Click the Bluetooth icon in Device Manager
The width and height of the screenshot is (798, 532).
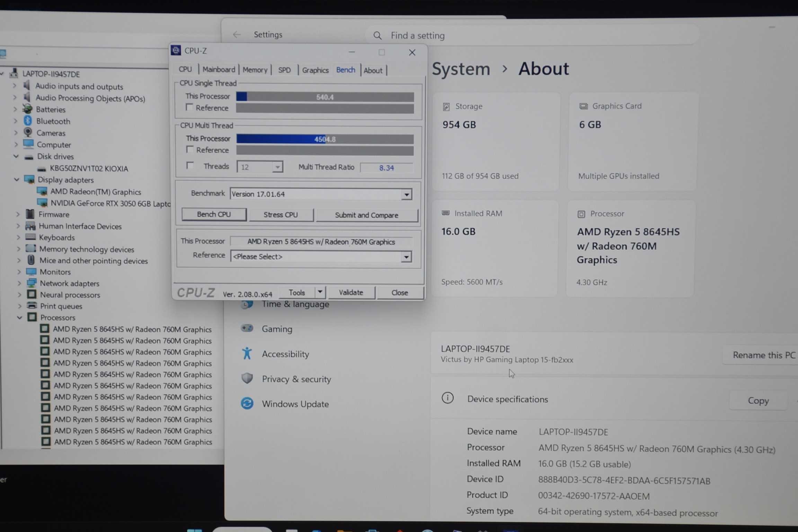(x=28, y=121)
